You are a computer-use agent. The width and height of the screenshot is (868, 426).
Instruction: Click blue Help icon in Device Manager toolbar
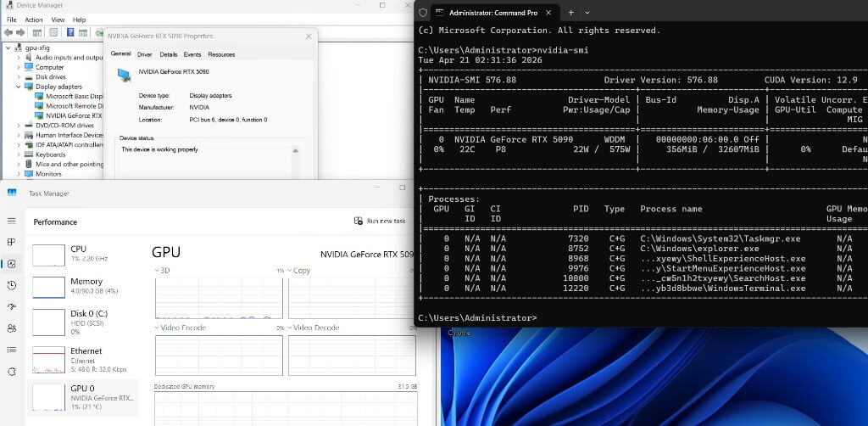(x=70, y=33)
